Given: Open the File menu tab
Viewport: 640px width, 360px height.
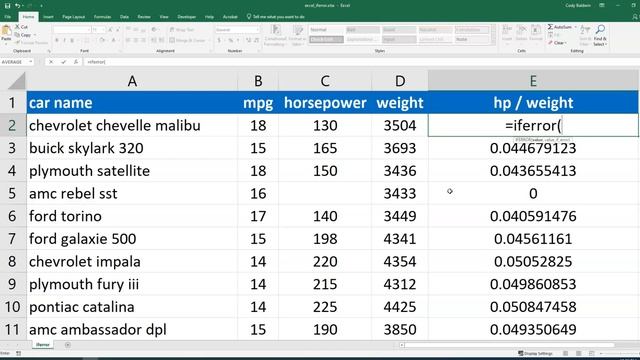Looking at the screenshot, I should 8,17.
